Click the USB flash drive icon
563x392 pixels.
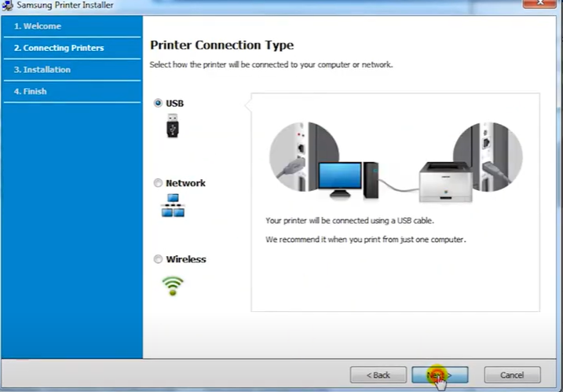coord(173,126)
